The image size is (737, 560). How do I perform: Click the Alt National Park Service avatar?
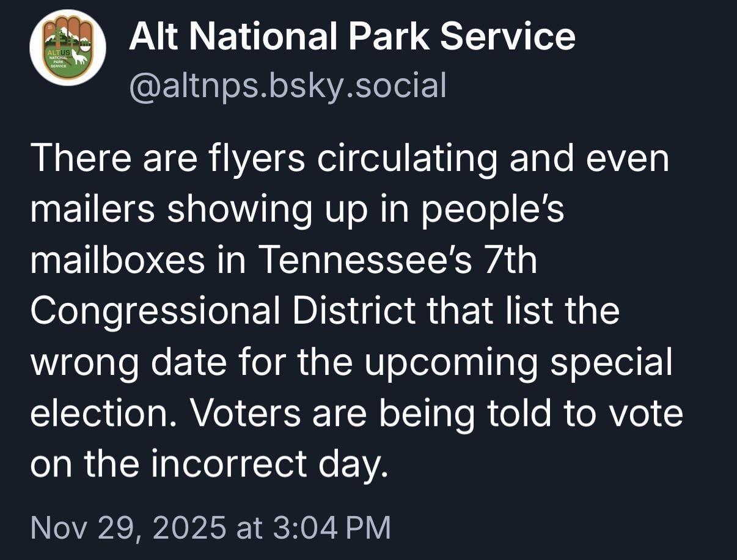click(68, 48)
